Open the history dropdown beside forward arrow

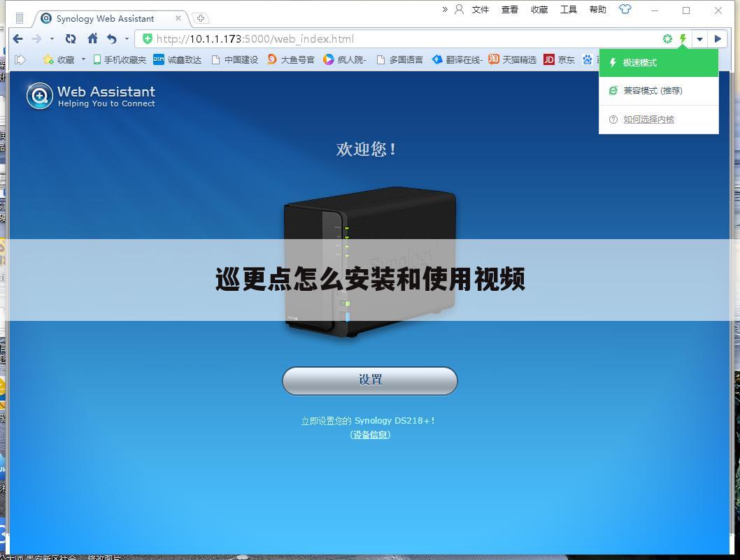[52, 38]
